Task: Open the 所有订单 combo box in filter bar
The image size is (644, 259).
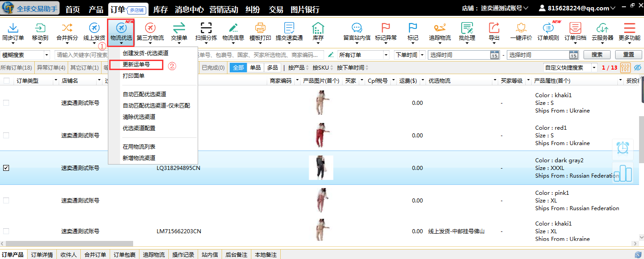Action: click(x=363, y=55)
